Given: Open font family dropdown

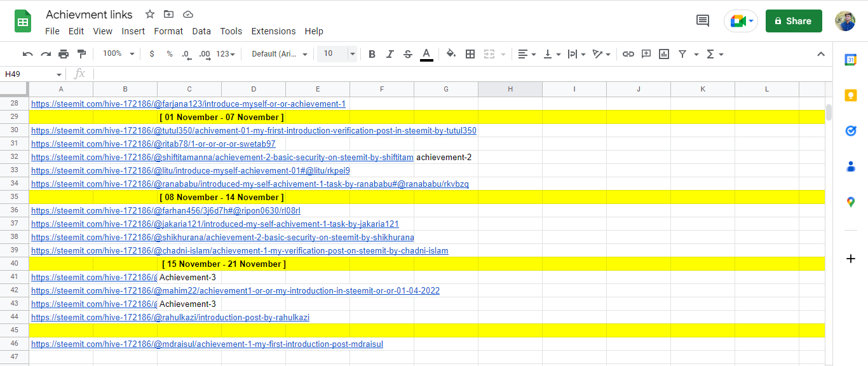Looking at the screenshot, I should [x=280, y=54].
